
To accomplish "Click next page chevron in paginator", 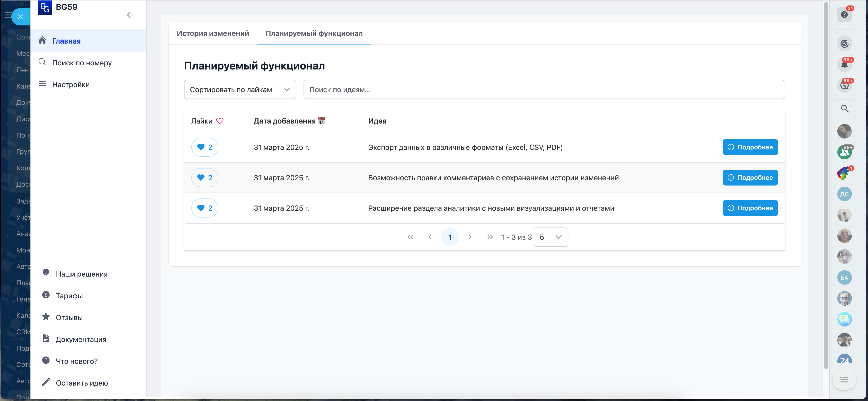I will pos(470,237).
